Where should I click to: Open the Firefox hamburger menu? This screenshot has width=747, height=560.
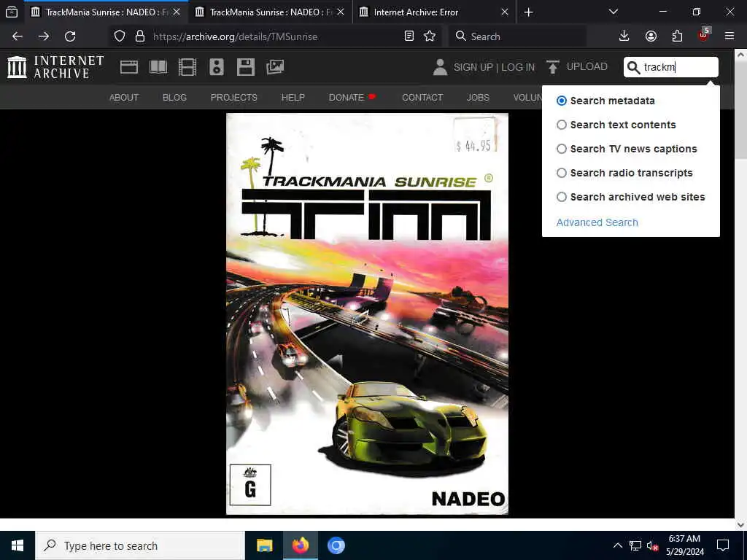729,36
